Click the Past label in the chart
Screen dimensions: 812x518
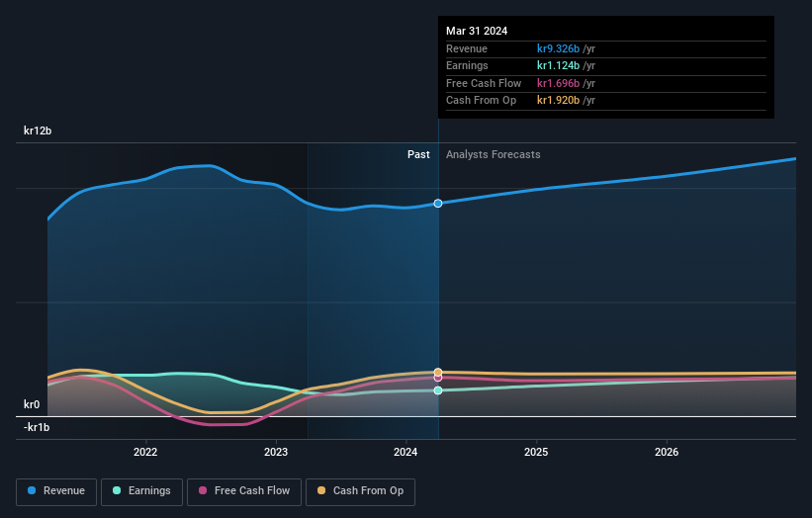click(418, 154)
